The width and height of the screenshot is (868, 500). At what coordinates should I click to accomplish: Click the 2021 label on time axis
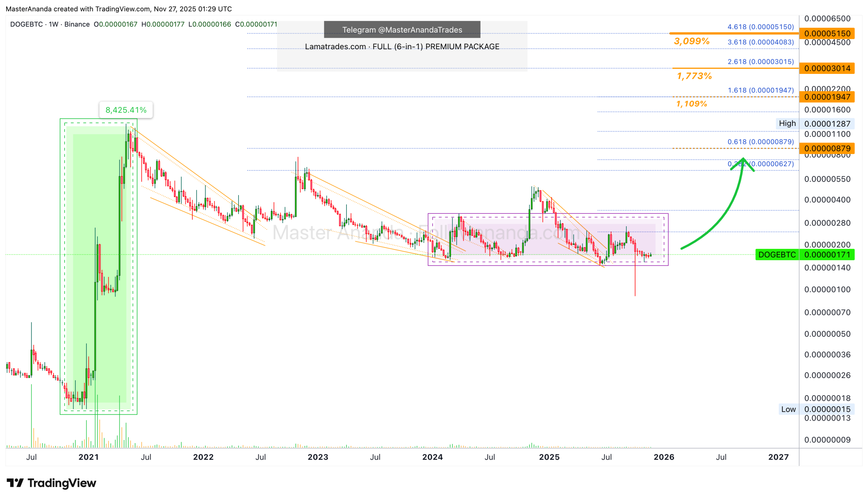click(89, 457)
